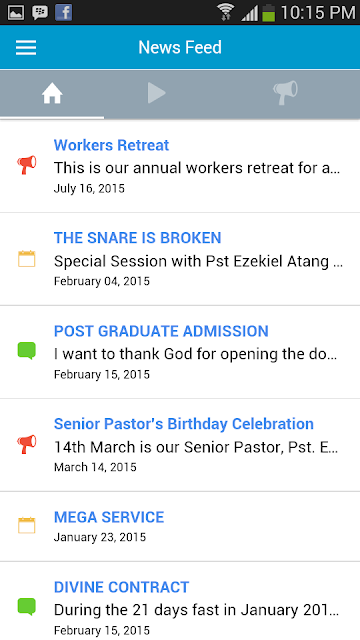Image resolution: width=360 pixels, height=640 pixels.
Task: Open POST GRADUATE ADMISSION title
Action: (x=161, y=331)
